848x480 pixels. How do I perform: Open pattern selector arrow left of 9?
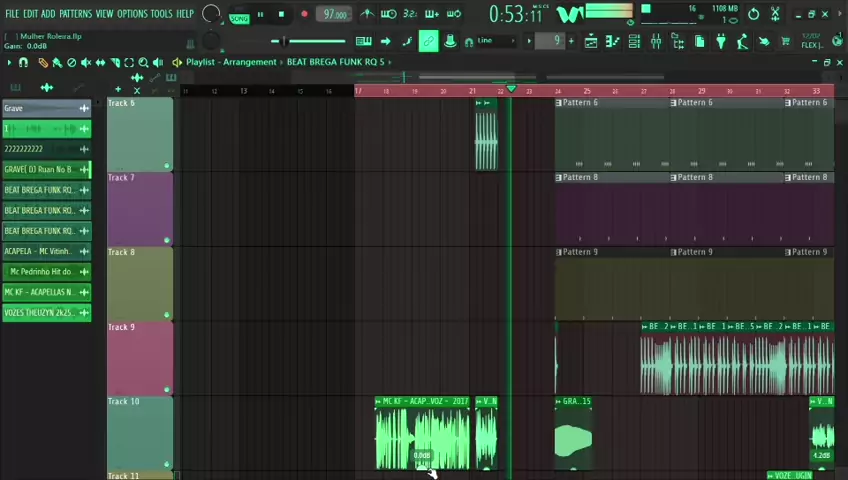tap(529, 41)
